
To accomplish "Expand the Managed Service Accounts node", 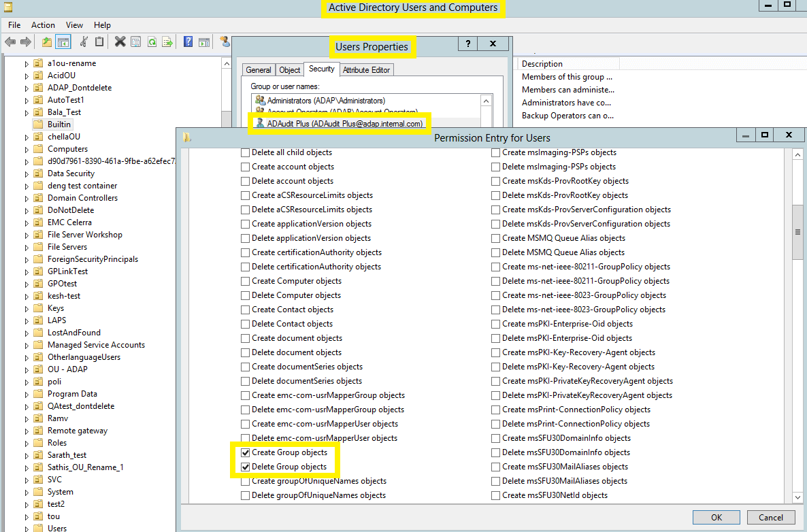I will tap(27, 345).
